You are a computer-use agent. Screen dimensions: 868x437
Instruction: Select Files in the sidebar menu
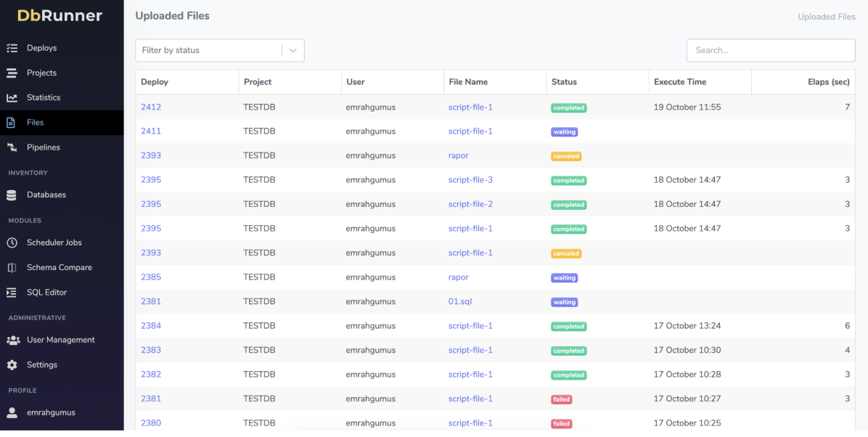36,123
